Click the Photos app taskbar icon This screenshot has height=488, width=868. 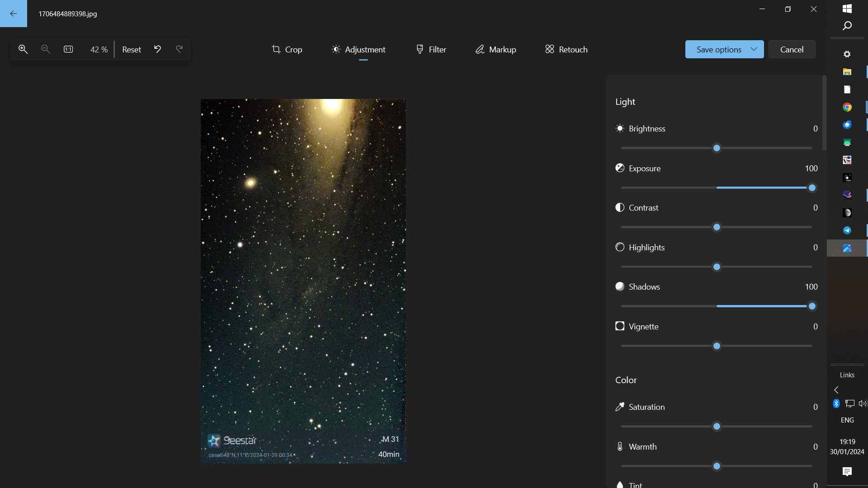point(847,248)
